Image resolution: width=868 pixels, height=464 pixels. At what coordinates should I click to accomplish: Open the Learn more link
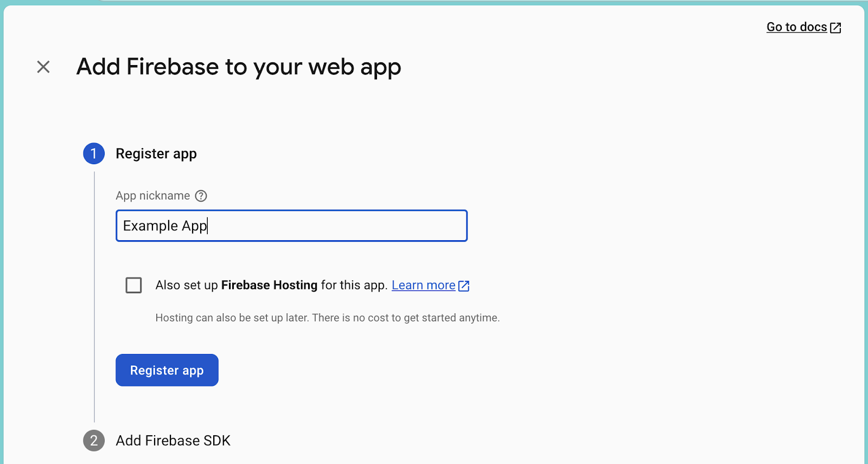pos(423,285)
